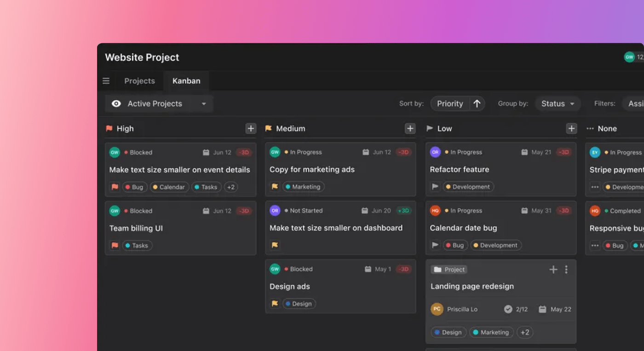Select the eye icon beside Active Projects
644x351 pixels.
(x=116, y=104)
